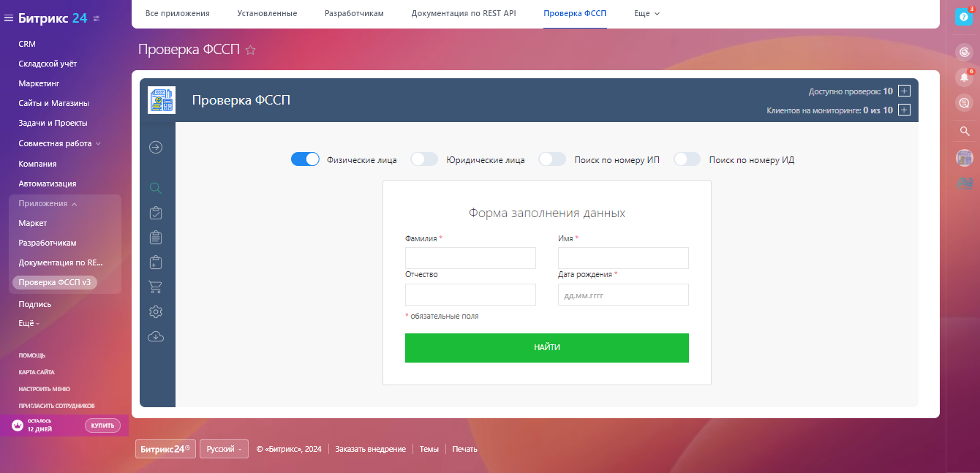Image resolution: width=980 pixels, height=473 pixels.
Task: Add more checks via plus next to Доступно проверок
Action: pyautogui.click(x=904, y=91)
